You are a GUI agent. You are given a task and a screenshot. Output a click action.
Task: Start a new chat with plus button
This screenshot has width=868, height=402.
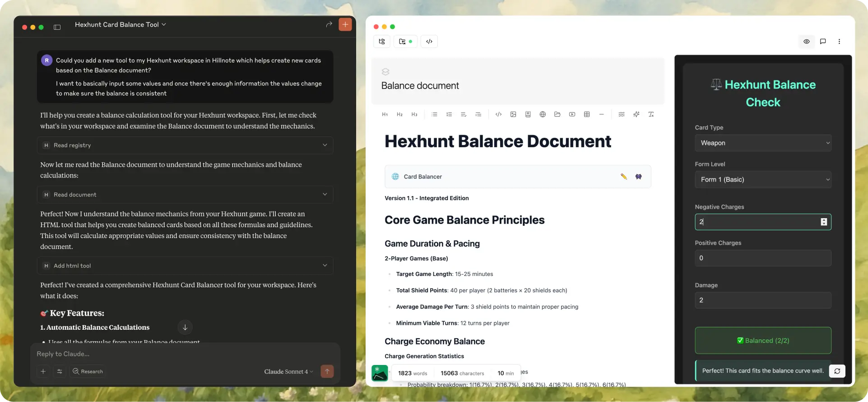[x=345, y=24]
